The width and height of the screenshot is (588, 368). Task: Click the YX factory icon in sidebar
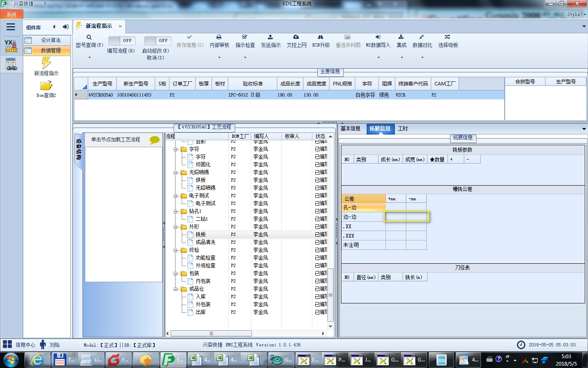pyautogui.click(x=11, y=46)
